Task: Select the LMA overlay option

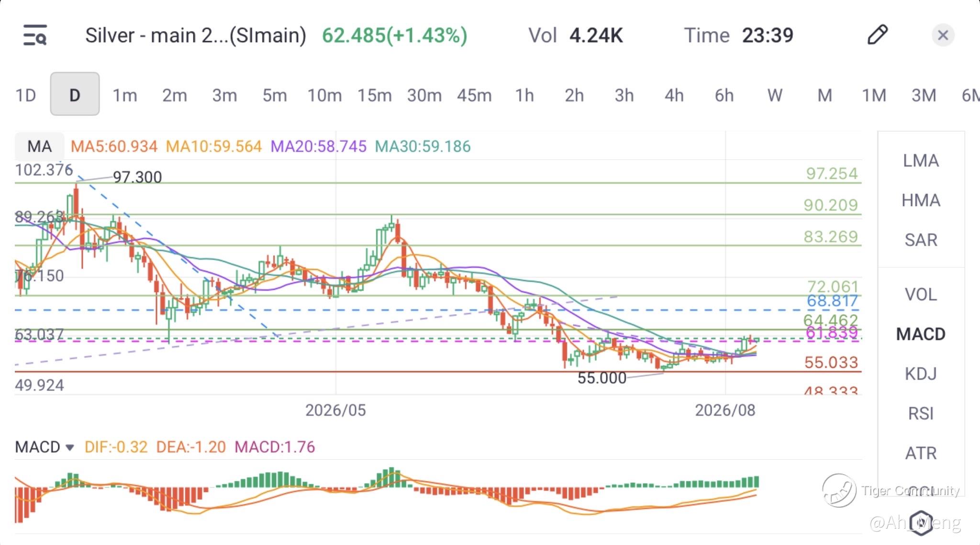Action: point(921,160)
